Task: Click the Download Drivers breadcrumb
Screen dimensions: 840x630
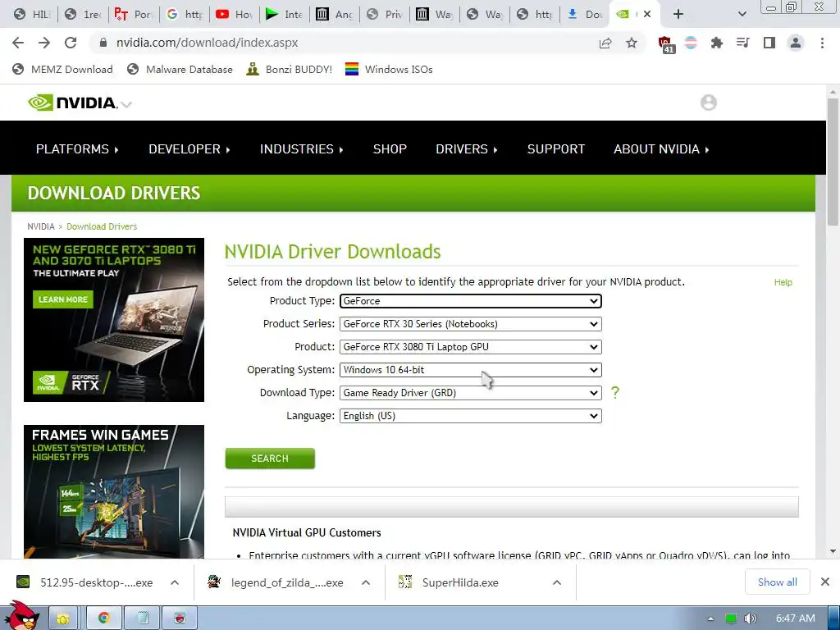Action: pos(102,226)
